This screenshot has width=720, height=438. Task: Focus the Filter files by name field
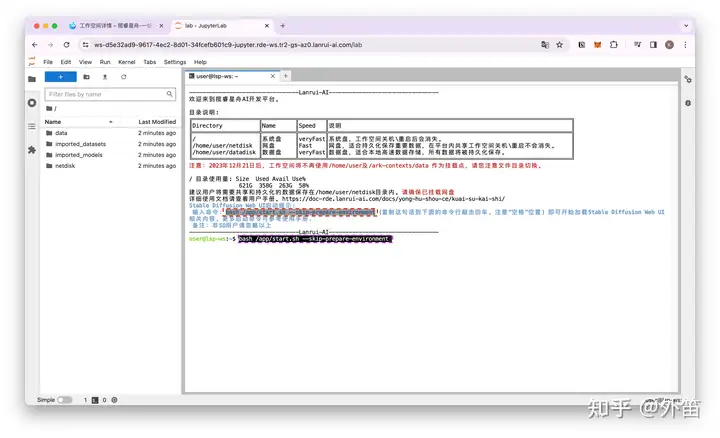tap(110, 94)
